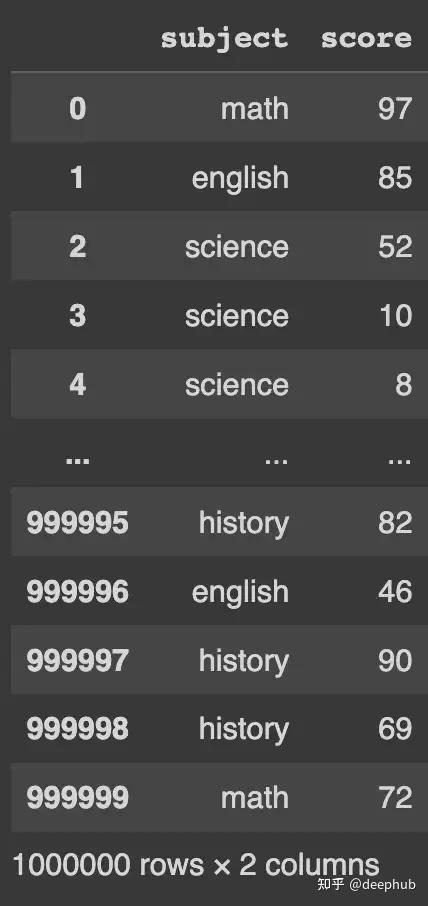Click the subject column header
Image resolution: width=428 pixels, height=906 pixels.
coord(224,39)
